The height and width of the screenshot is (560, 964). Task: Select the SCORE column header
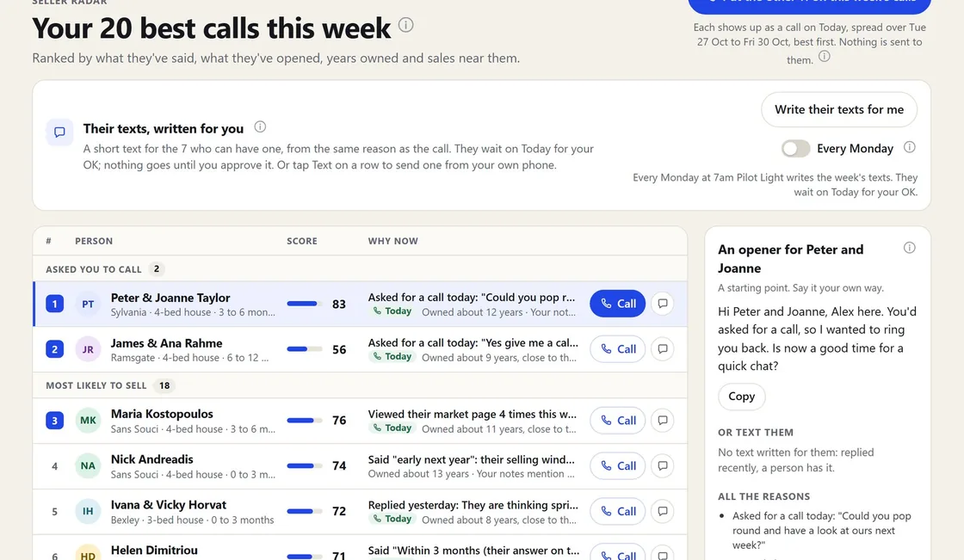302,241
